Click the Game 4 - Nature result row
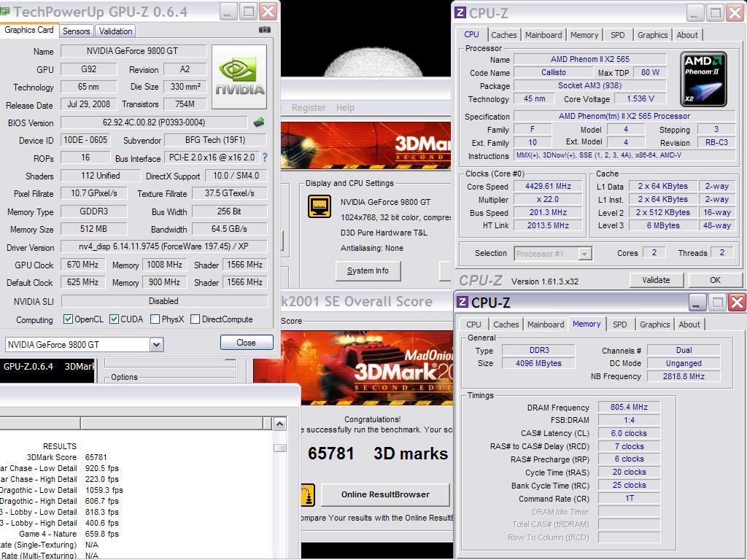 69,534
